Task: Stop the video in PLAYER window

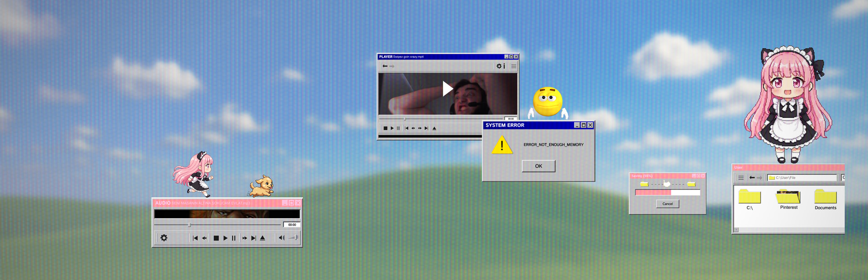Action: 385,128
